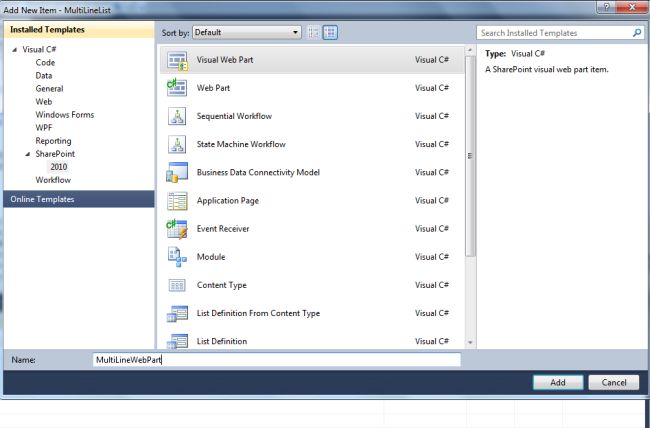Select the Web category
This screenshot has height=428, width=650.
pos(44,102)
